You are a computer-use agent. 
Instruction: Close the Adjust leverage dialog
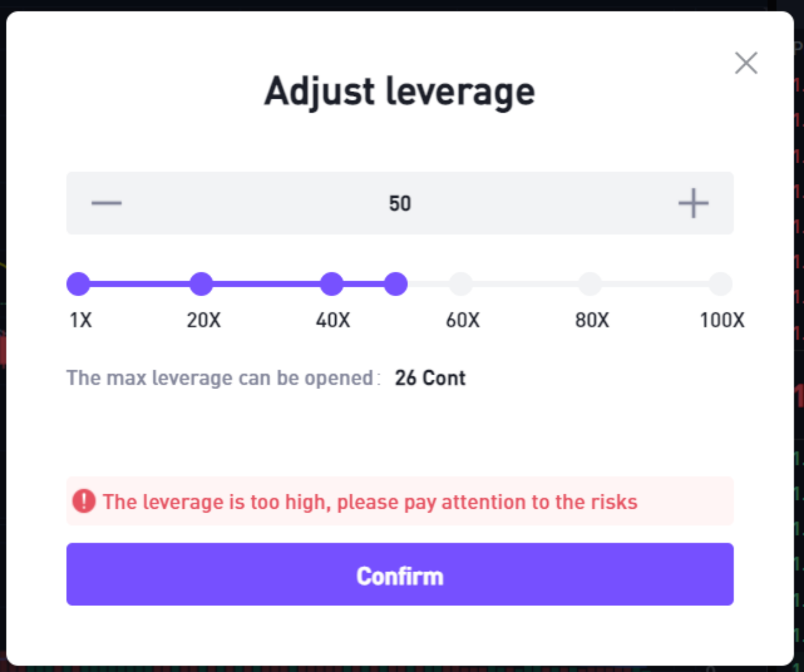point(746,63)
